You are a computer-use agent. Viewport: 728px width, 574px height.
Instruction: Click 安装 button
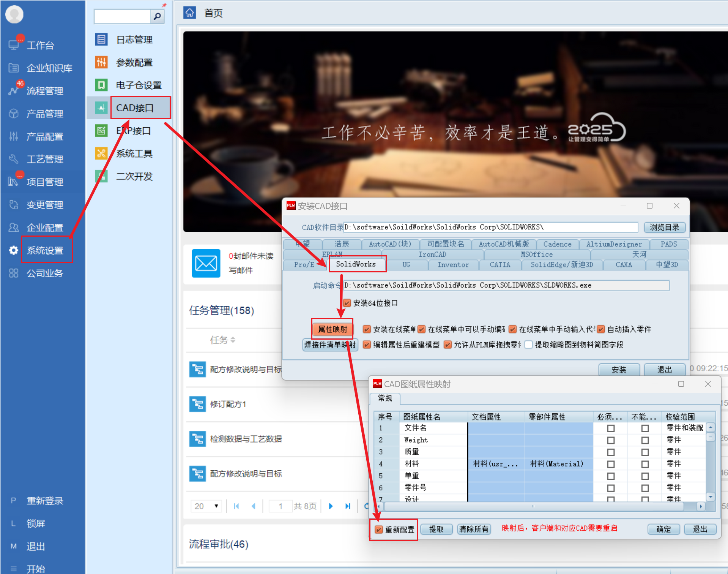619,370
